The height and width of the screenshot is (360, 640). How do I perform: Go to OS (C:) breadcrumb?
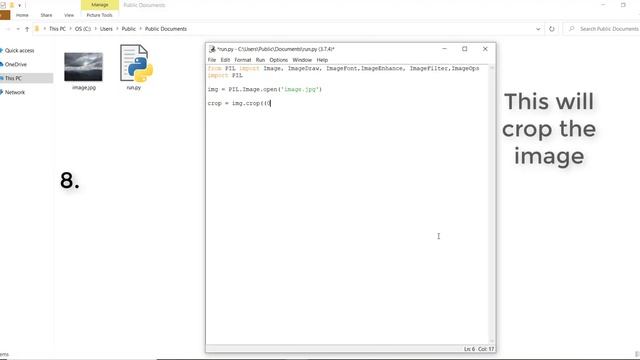tap(83, 29)
